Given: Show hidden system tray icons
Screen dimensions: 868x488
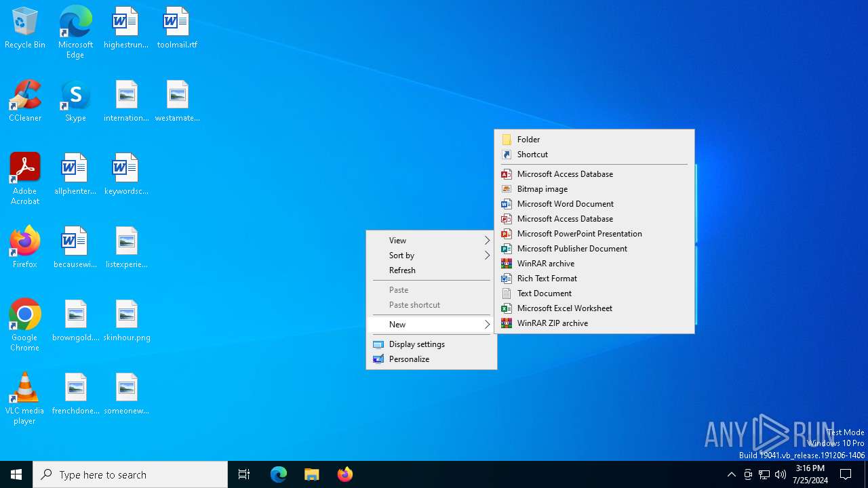Looking at the screenshot, I should tap(731, 474).
